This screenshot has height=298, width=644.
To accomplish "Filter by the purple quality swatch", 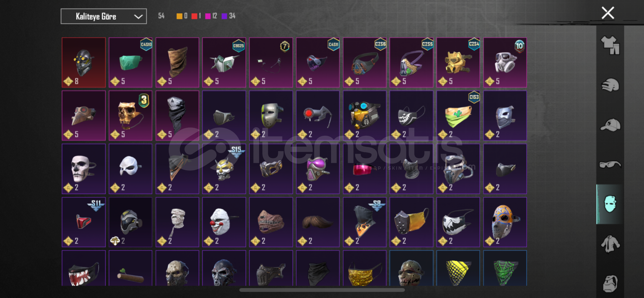I will pos(224,16).
